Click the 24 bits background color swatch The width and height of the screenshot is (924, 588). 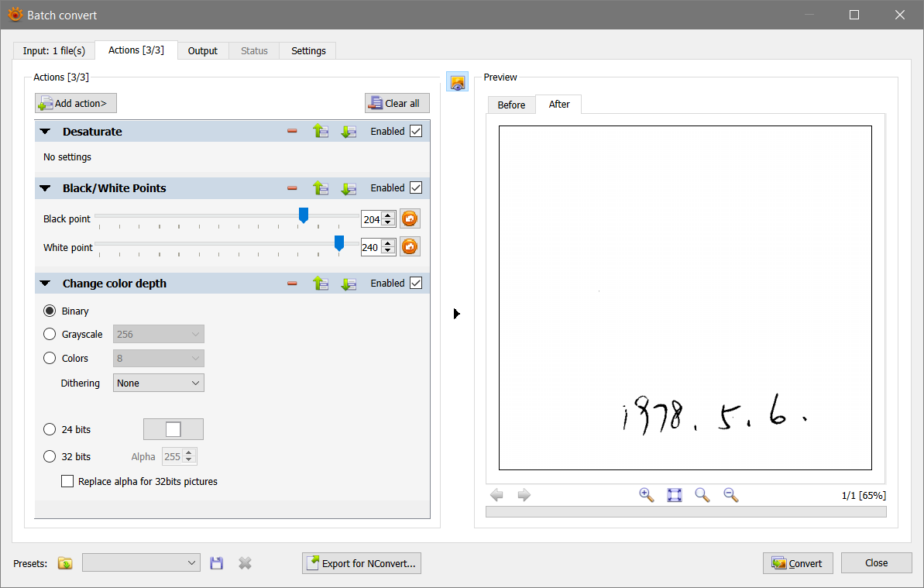coord(173,429)
